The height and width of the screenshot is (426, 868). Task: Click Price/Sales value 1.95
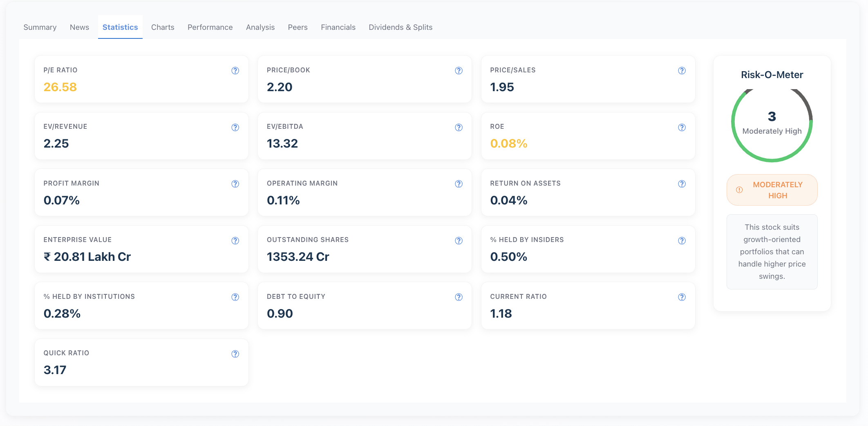pos(502,87)
